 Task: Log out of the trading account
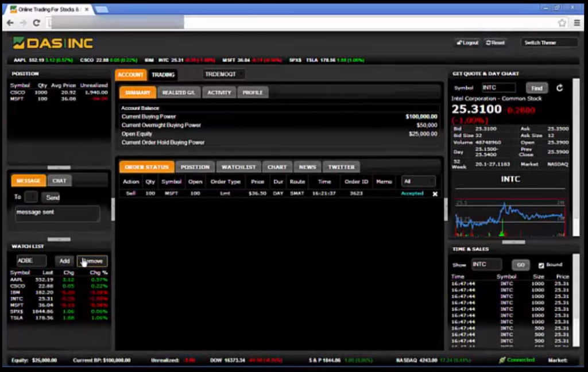pos(467,42)
